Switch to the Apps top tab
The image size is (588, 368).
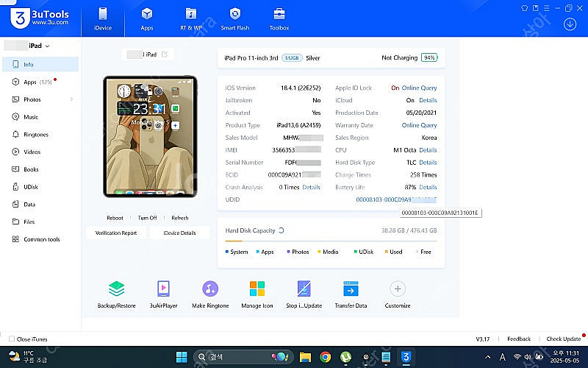click(146, 19)
